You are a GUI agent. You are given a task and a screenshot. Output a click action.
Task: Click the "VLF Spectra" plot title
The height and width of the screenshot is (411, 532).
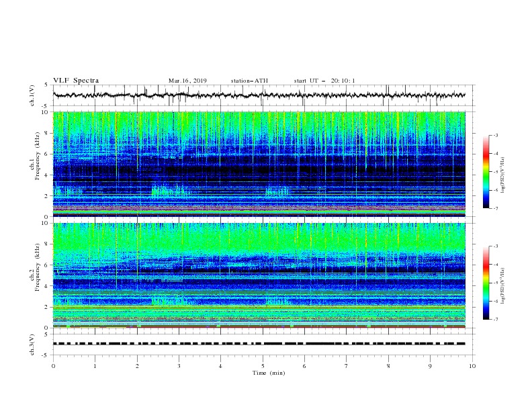76,81
